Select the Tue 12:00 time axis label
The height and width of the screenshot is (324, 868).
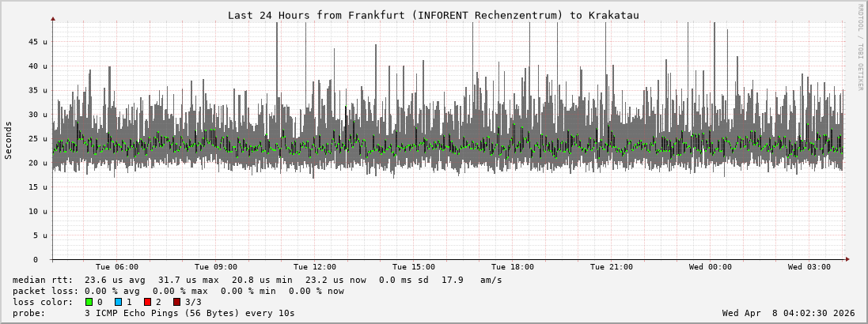point(314,267)
